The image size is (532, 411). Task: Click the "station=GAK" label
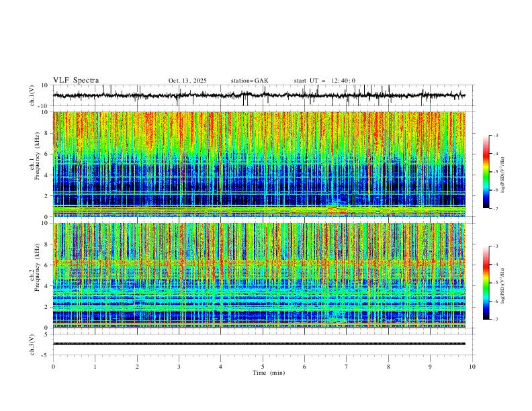249,81
